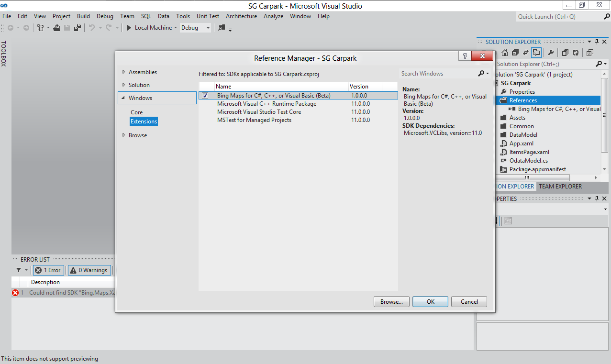Viewport: 611px width, 364px height.
Task: Click the Search Windows field in Reference Manager
Action: pyautogui.click(x=438, y=74)
